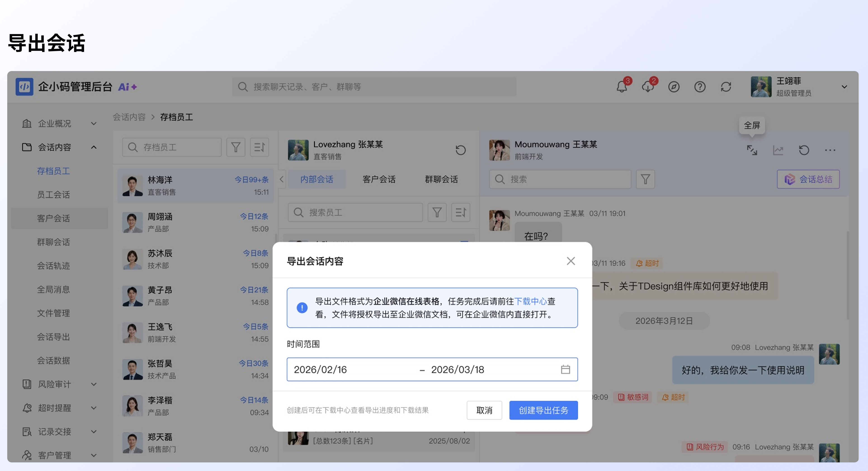The image size is (868, 471).
Task: Expand the 企业概况 sidebar menu
Action: coord(94,124)
